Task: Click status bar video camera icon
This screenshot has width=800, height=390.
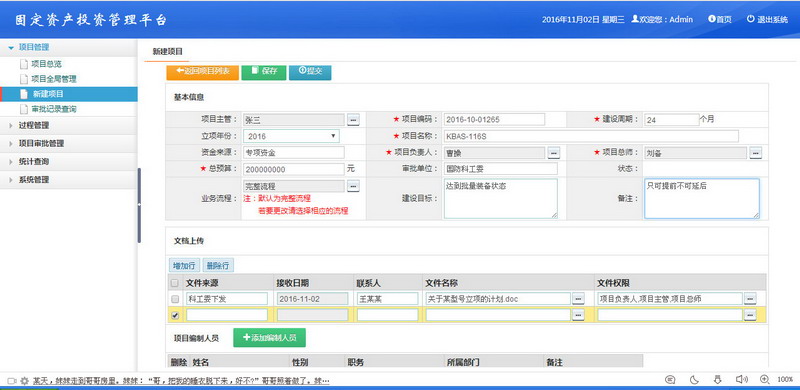Action: coord(12,381)
